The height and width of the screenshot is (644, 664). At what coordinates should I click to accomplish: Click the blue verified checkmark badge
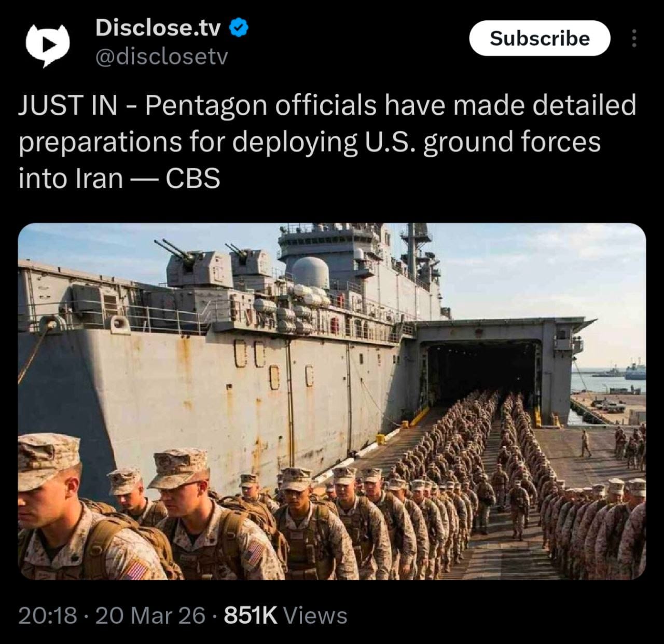(x=238, y=28)
